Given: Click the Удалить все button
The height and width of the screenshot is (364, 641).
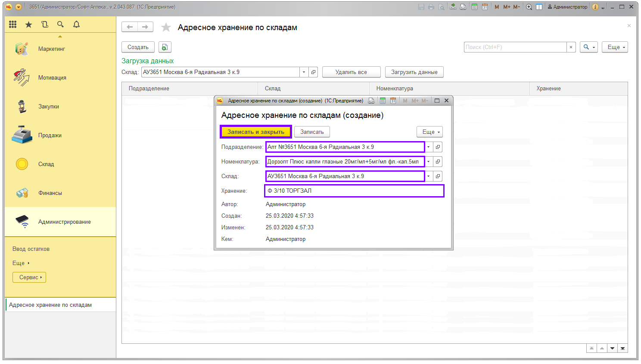Looking at the screenshot, I should (351, 72).
